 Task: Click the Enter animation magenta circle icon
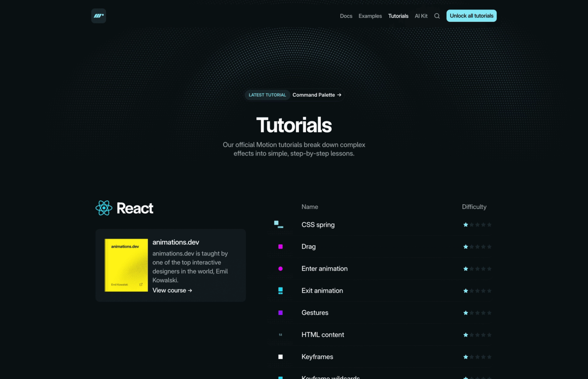[280, 269]
